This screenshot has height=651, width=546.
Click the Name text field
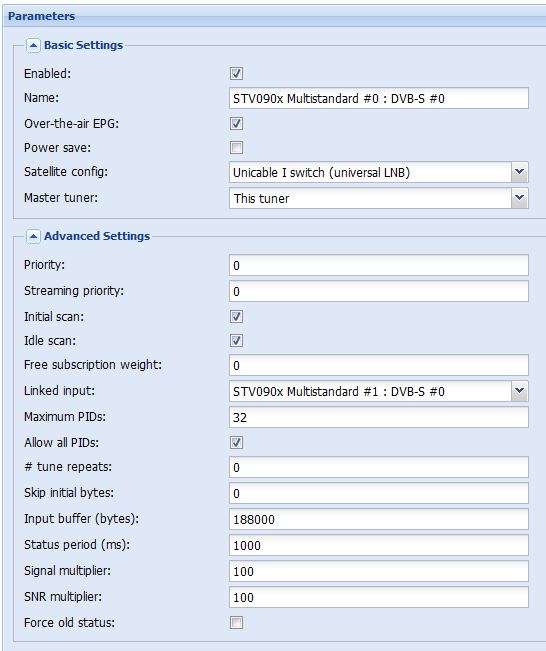(379, 98)
